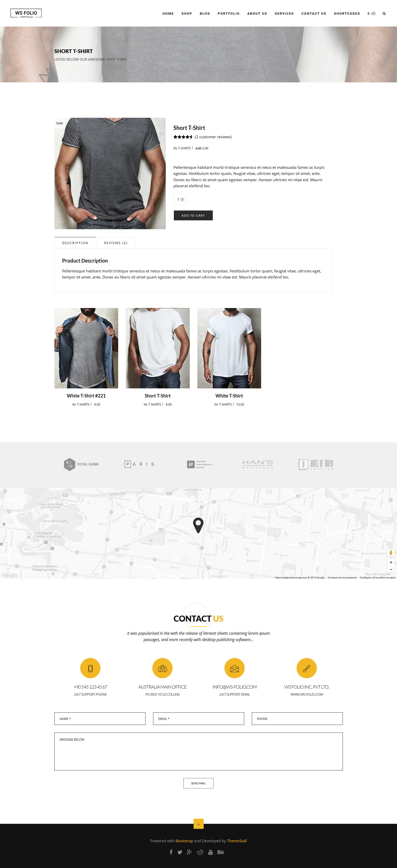Open the Shortcodes menu item
This screenshot has width=397, height=868.
(x=347, y=13)
